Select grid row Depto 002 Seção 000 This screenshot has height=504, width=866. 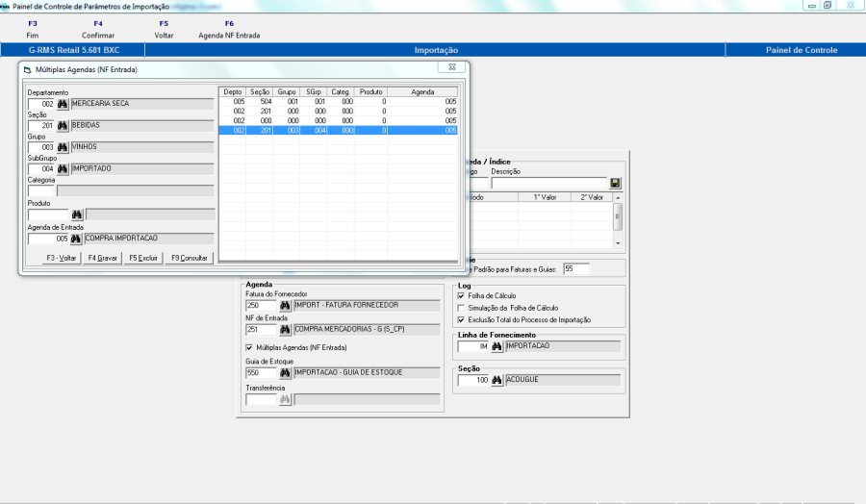click(338, 120)
